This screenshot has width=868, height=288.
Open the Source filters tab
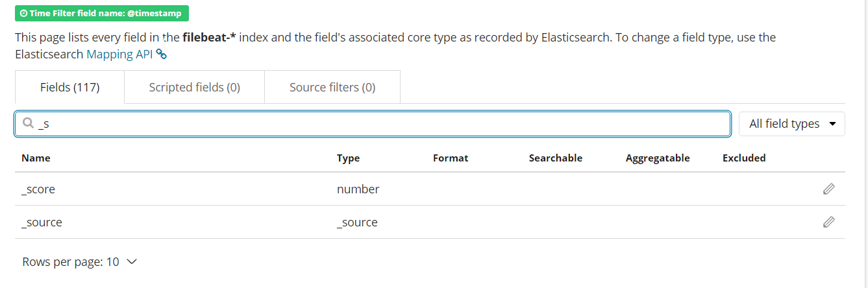coord(332,87)
